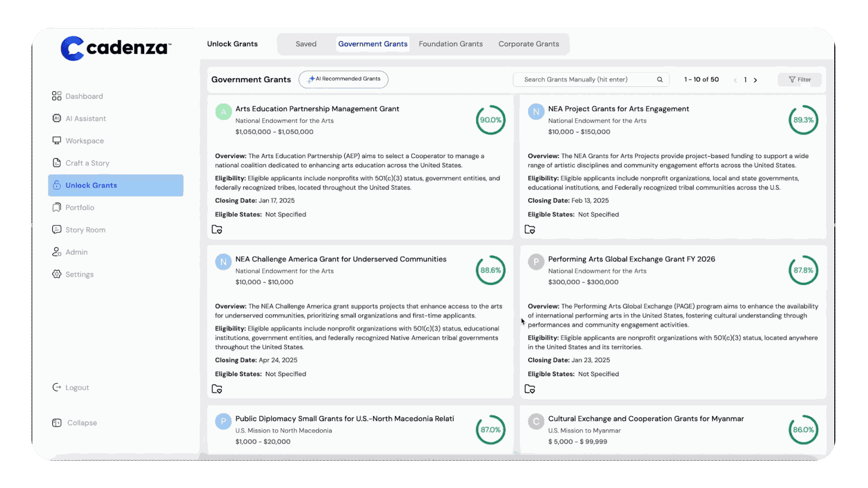
Task: Click the Cadenza logo
Action: pos(116,48)
